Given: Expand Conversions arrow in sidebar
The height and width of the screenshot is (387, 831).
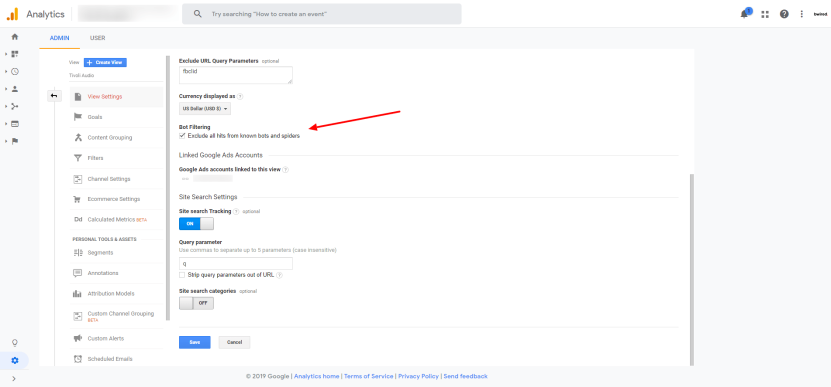Looking at the screenshot, I should click(6, 141).
